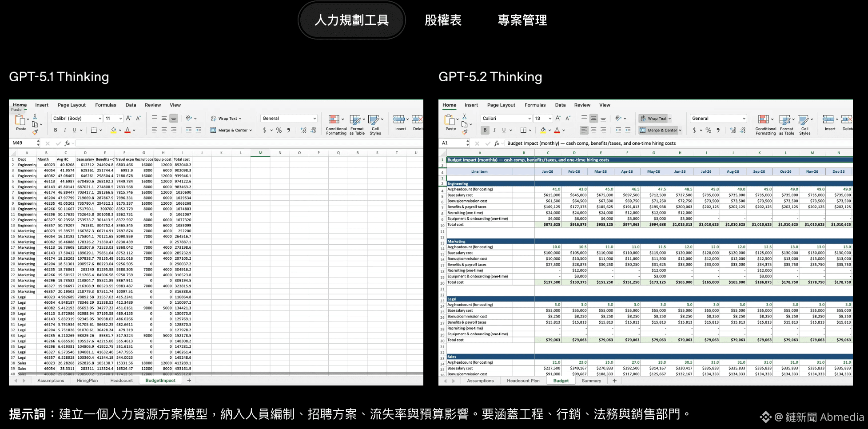The height and width of the screenshot is (429, 868).
Task: Switch to Headcount sheet in GPT-5.1
Action: click(x=121, y=381)
